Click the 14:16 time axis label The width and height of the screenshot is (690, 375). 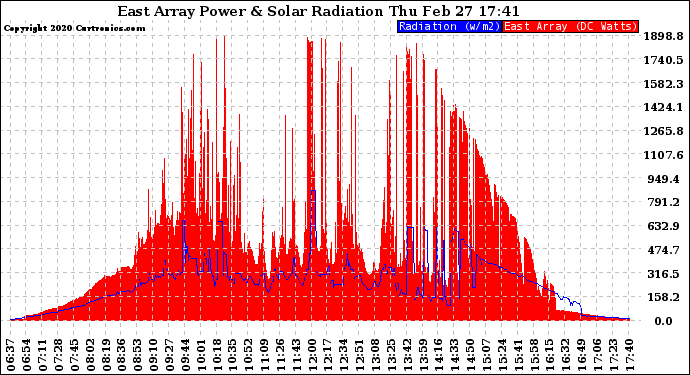coord(438,355)
